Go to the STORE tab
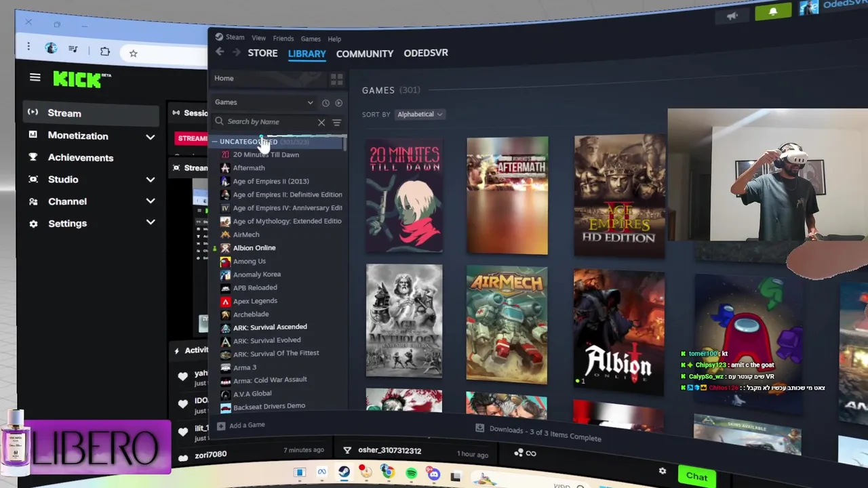This screenshot has width=868, height=488. click(x=262, y=53)
